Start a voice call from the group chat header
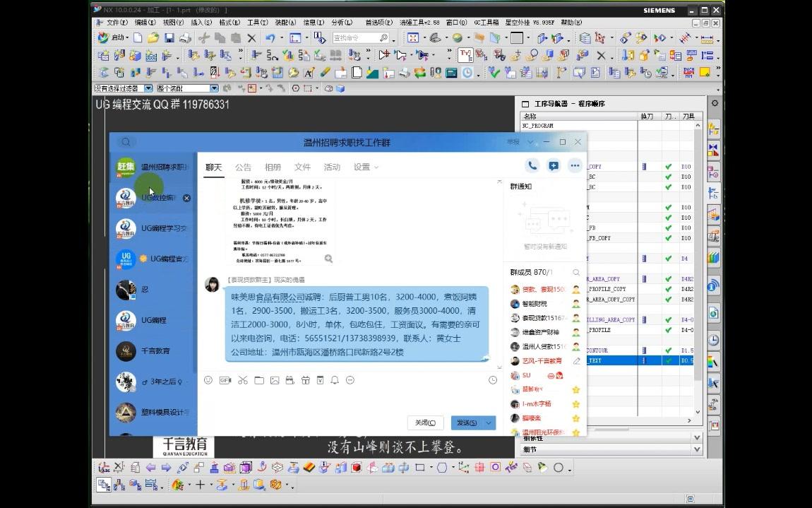The image size is (812, 508). tap(531, 165)
